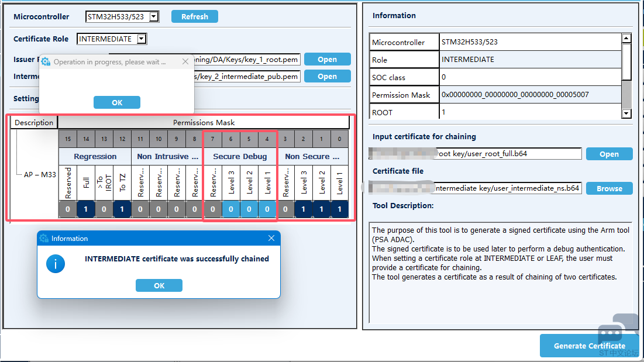Select the Non Intrusive group header
This screenshot has height=362, width=644.
click(167, 156)
